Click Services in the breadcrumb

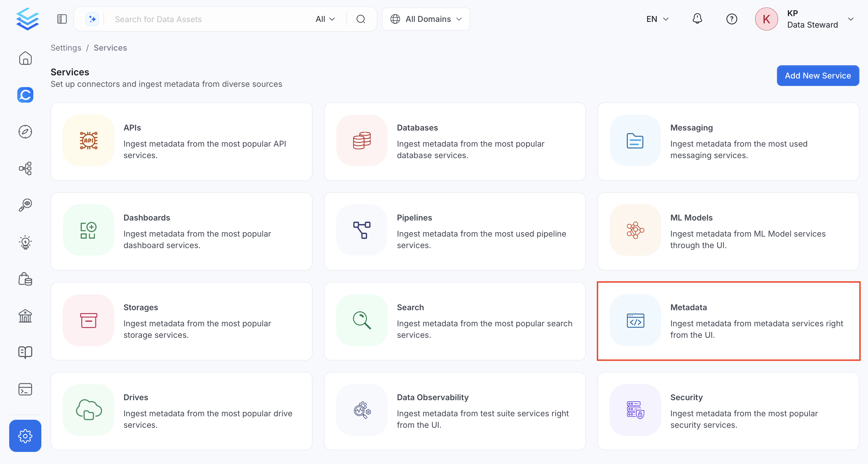click(x=110, y=48)
